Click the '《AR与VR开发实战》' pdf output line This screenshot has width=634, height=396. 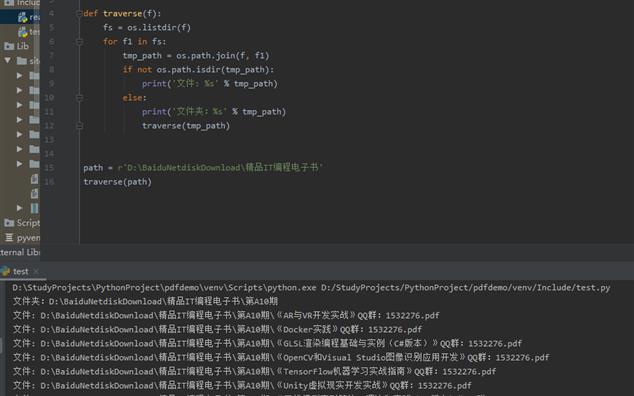(x=226, y=316)
